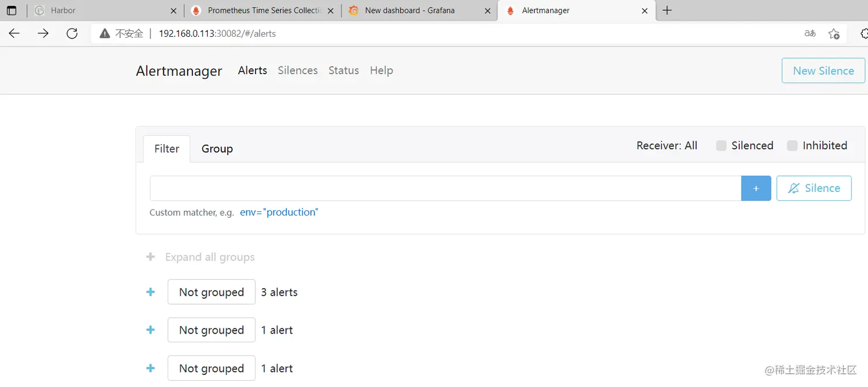Switch to the Grafana New dashboard tab

(419, 10)
